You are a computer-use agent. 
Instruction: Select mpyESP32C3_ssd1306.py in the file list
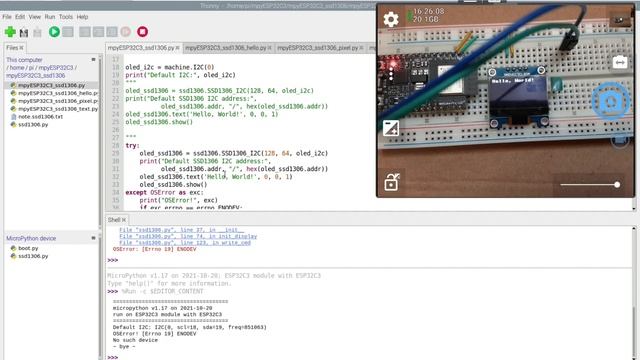[51, 85]
